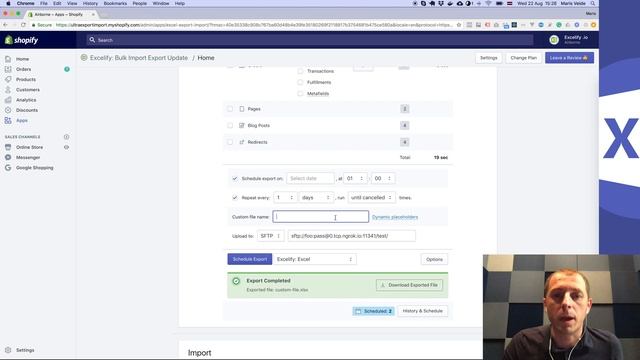Open Excelify: Excel format dropdown

point(314,259)
